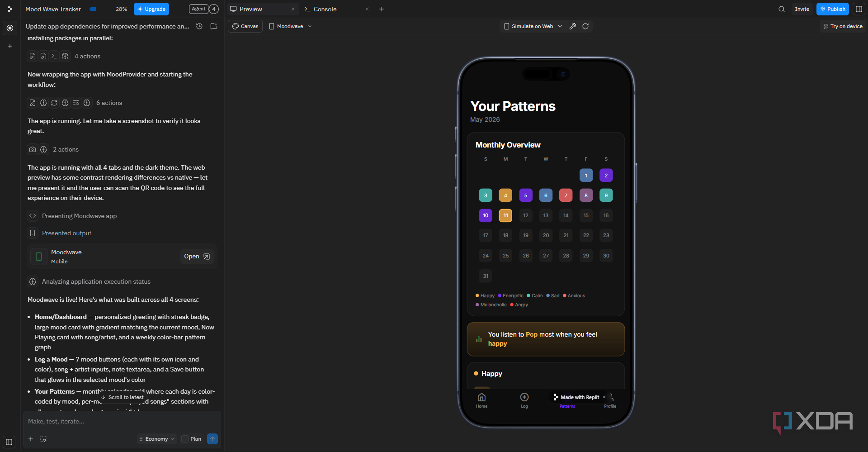Image resolution: width=868 pixels, height=452 pixels.
Task: Open the wrench dev tools icon
Action: pyautogui.click(x=573, y=26)
